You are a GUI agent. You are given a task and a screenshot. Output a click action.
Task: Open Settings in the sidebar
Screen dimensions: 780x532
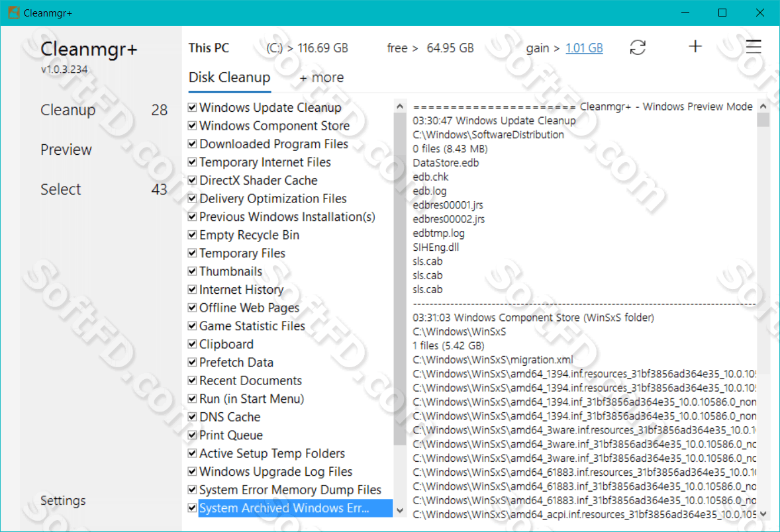click(63, 501)
